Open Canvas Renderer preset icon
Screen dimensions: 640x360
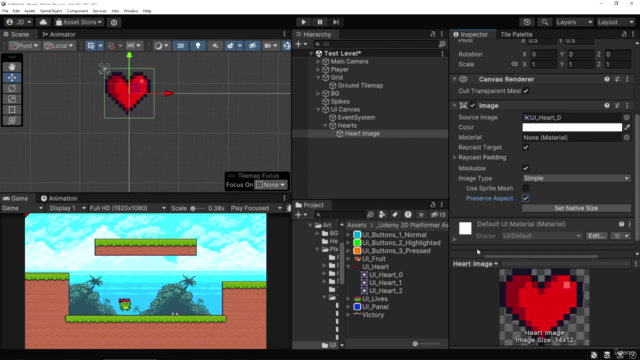[x=617, y=79]
